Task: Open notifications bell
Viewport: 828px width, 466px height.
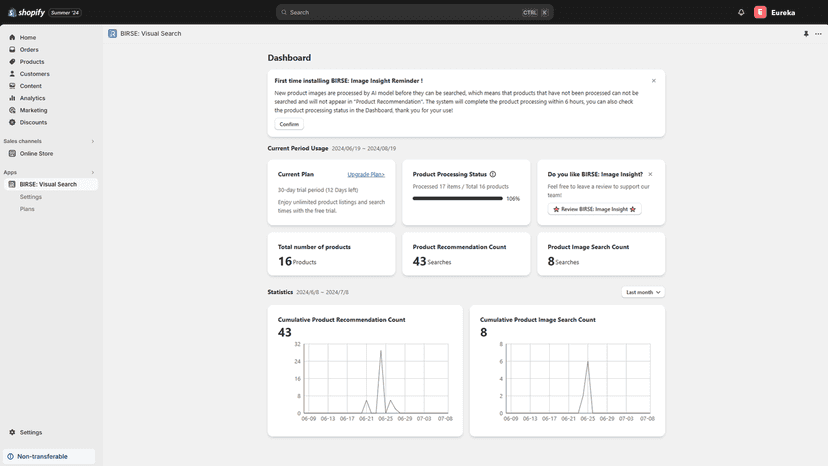Action: (x=741, y=12)
